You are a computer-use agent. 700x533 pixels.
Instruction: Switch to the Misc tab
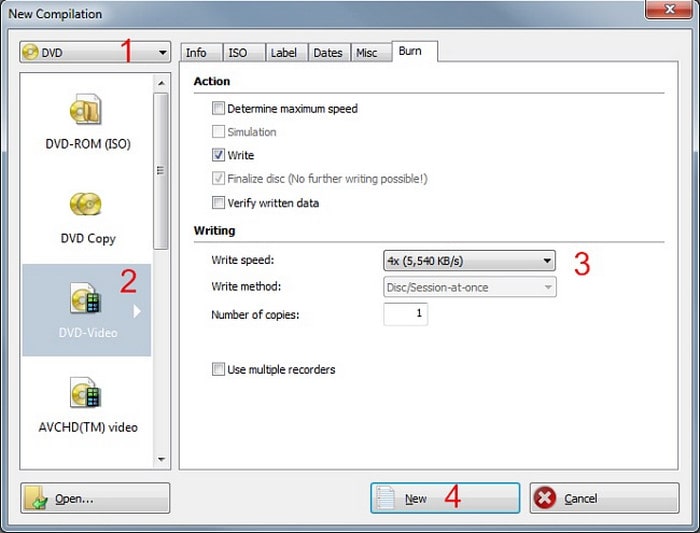367,52
